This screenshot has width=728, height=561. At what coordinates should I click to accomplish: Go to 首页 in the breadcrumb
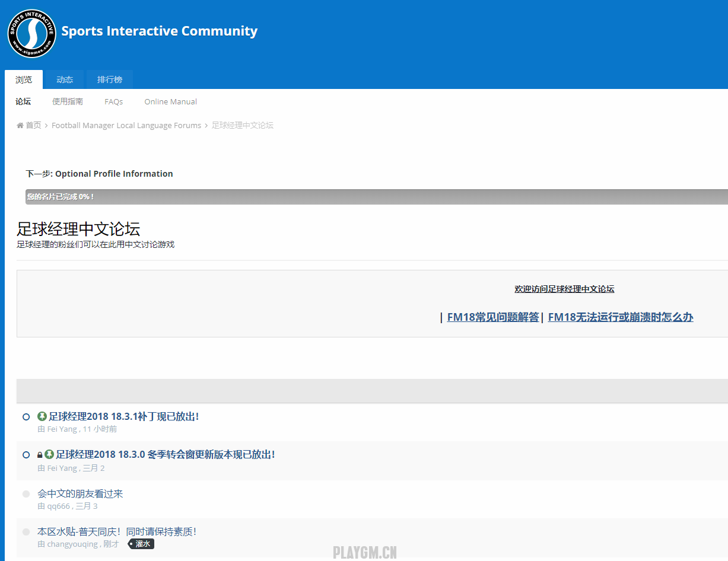[33, 125]
